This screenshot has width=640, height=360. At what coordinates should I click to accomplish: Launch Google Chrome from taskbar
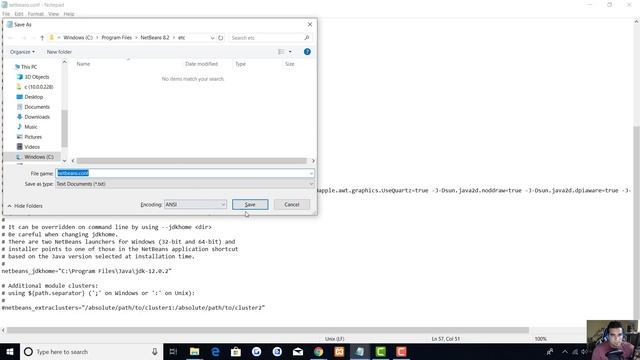pos(318,351)
